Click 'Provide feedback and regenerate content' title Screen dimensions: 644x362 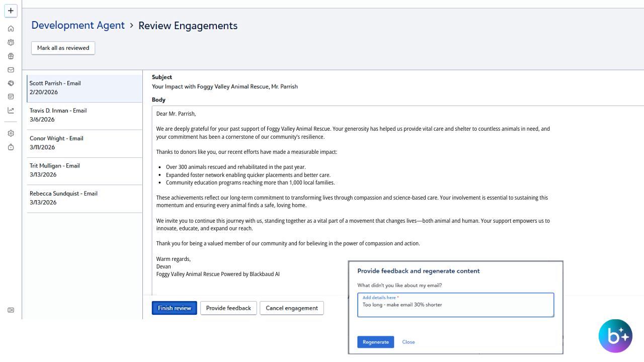click(419, 270)
